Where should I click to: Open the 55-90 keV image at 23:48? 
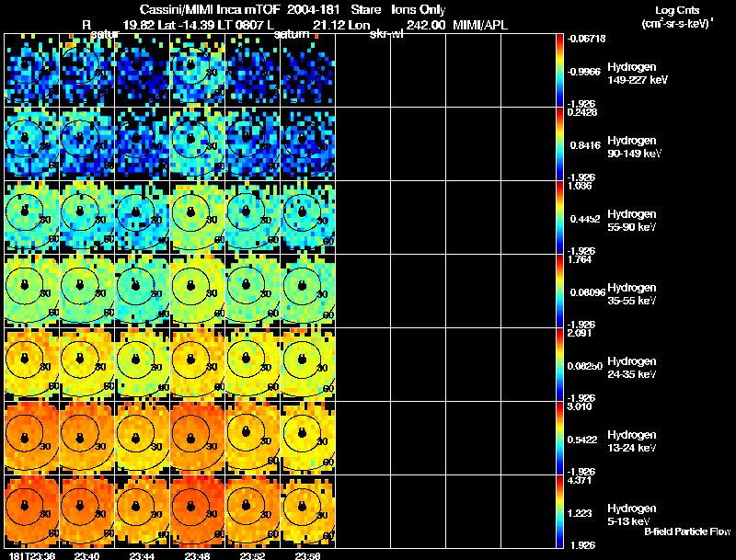pyautogui.click(x=198, y=218)
